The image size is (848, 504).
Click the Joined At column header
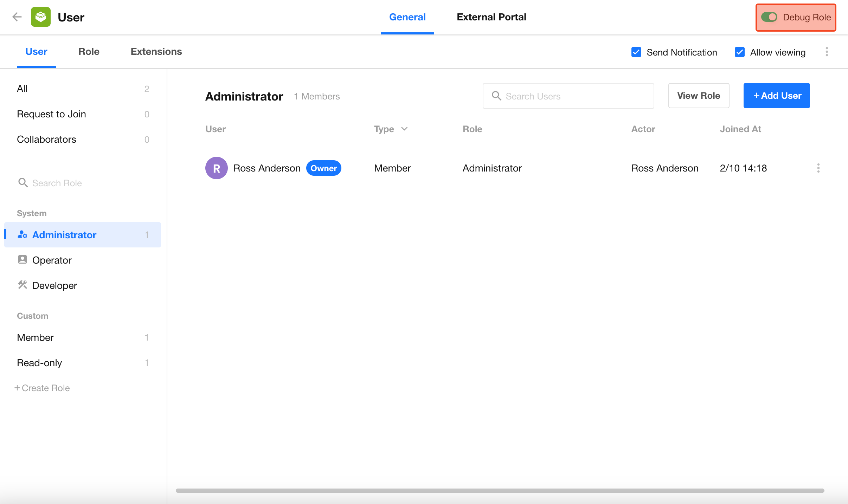pyautogui.click(x=740, y=129)
